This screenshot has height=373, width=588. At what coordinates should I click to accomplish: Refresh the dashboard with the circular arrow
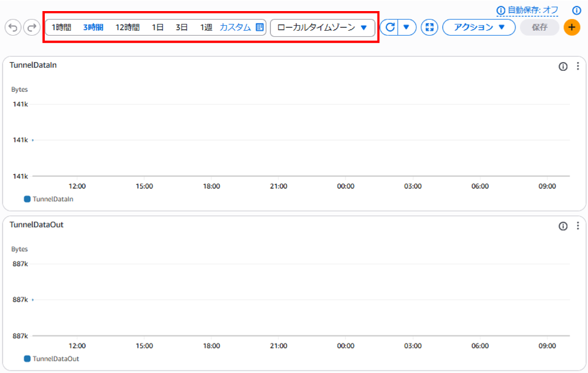point(390,27)
